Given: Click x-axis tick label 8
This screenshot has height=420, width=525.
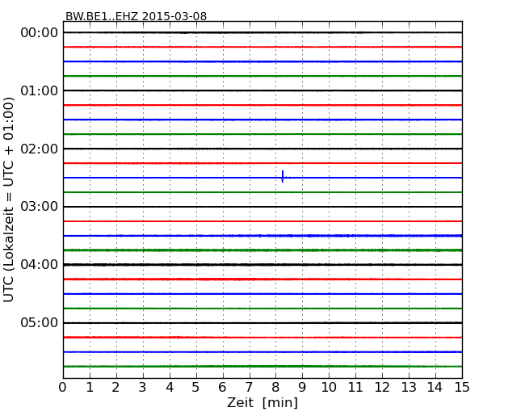Looking at the screenshot, I should (275, 388).
